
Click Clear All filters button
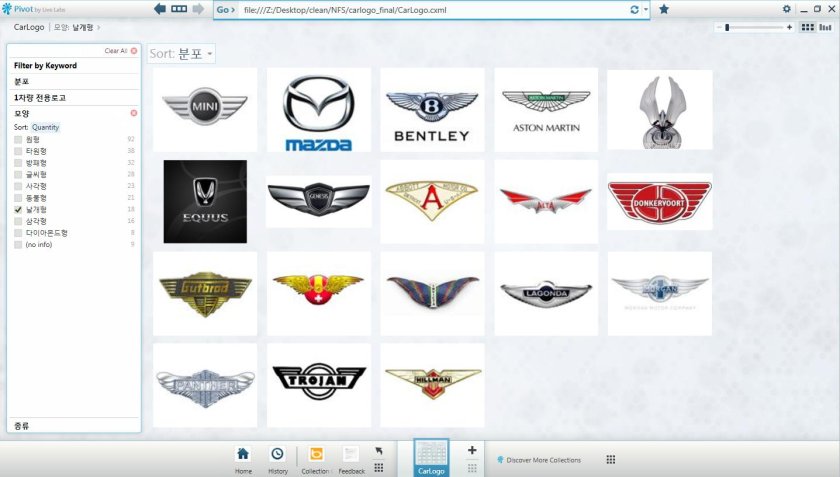click(x=117, y=50)
